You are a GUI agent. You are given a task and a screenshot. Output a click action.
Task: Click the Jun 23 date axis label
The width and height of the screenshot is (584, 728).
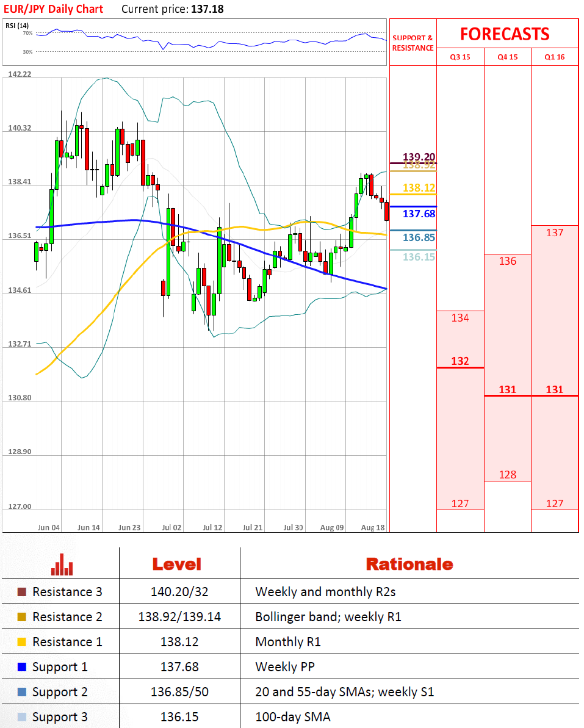[129, 527]
